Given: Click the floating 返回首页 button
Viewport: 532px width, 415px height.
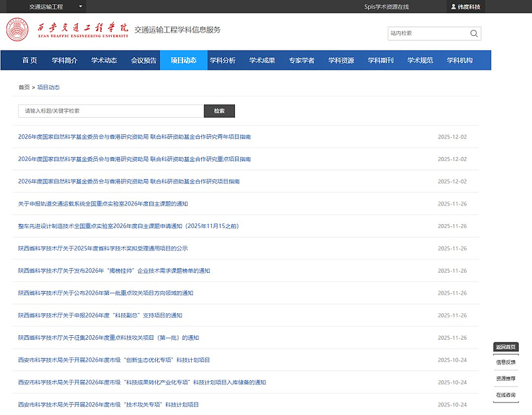Looking at the screenshot, I should tap(505, 347).
